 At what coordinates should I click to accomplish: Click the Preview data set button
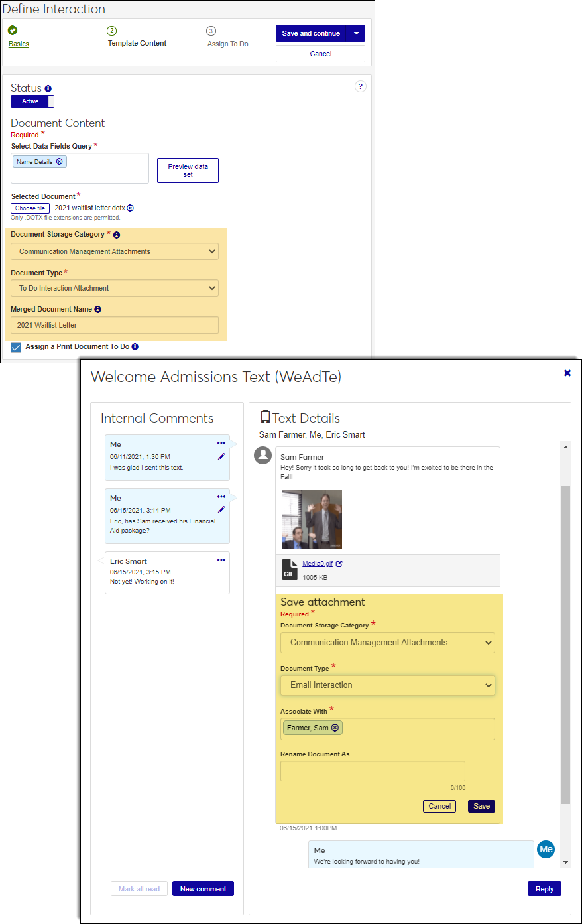pos(188,170)
